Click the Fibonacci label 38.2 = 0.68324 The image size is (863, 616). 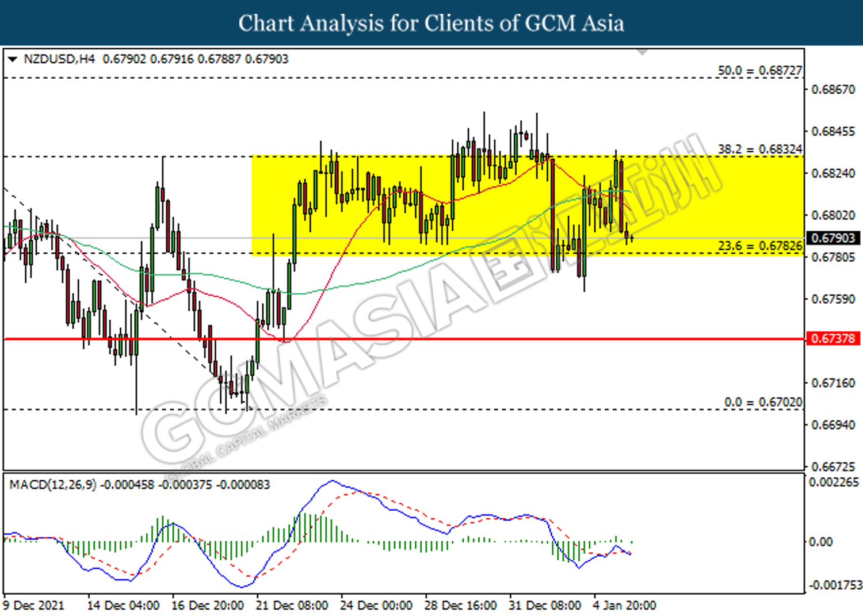click(x=759, y=149)
